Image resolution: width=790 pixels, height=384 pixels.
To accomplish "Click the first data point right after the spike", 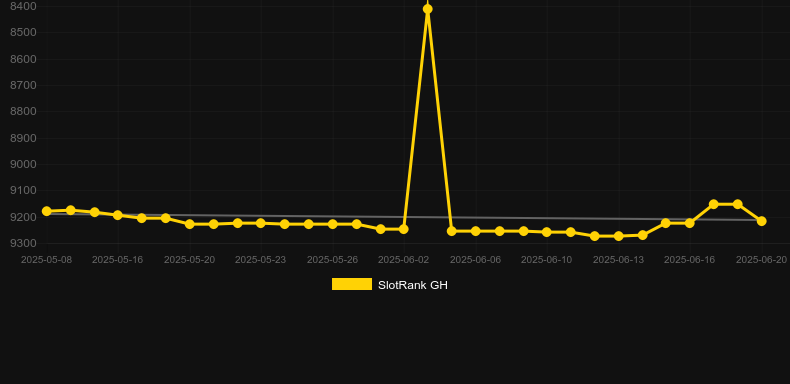I will click(x=452, y=231).
